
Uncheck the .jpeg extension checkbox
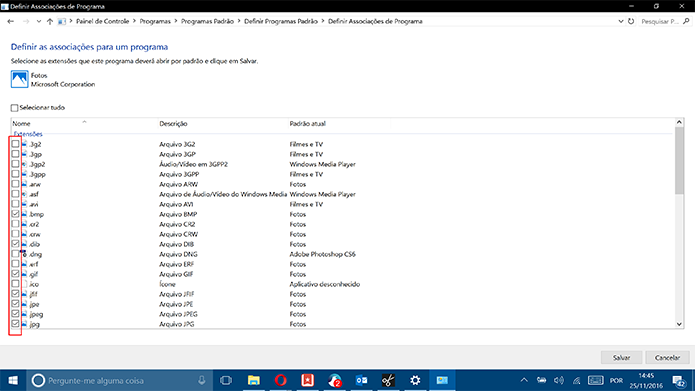point(15,313)
